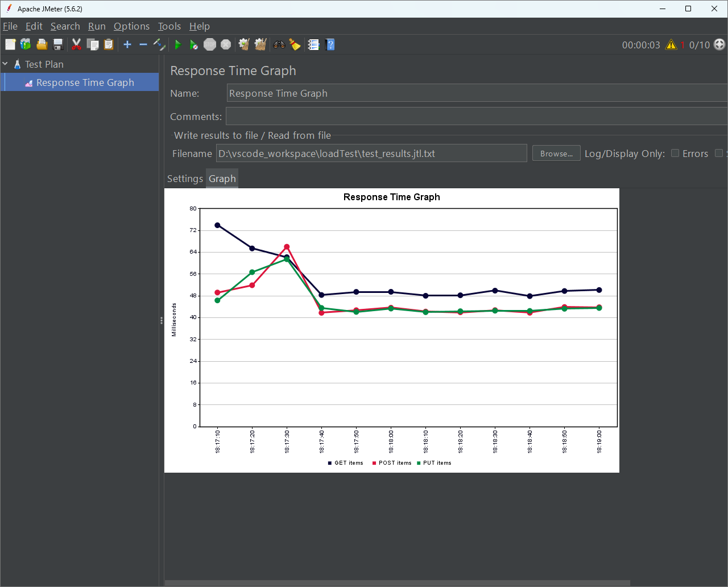Click the Clear All broom icon

[260, 44]
